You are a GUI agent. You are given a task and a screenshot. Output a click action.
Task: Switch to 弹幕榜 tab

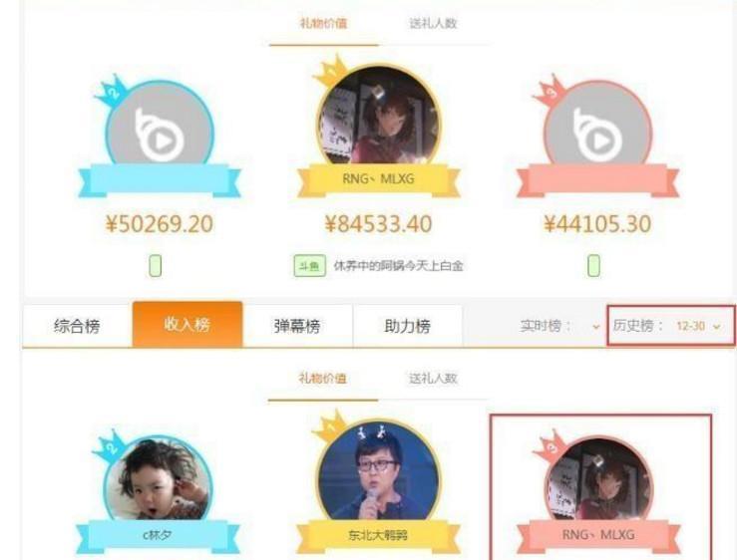(297, 326)
